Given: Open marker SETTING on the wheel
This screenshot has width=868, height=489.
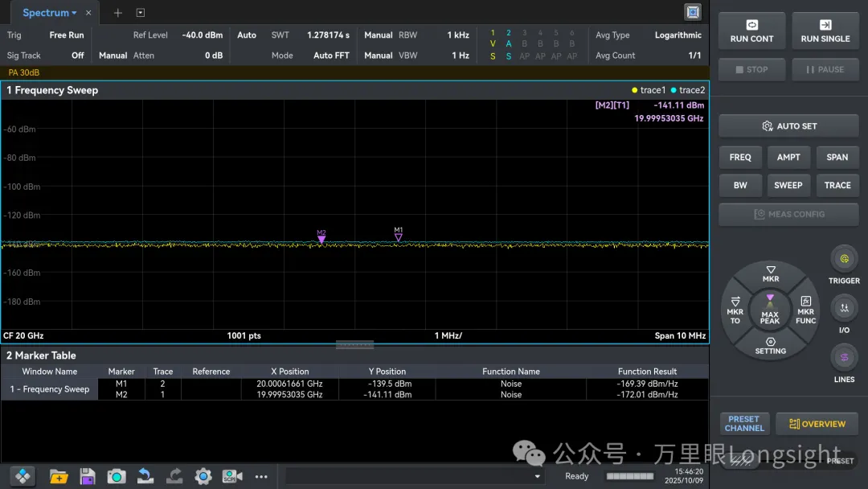Looking at the screenshot, I should (771, 346).
